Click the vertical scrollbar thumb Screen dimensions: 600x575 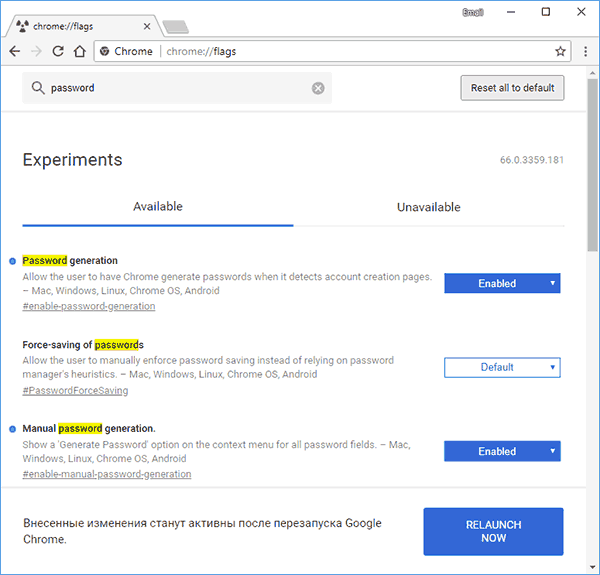(593, 165)
